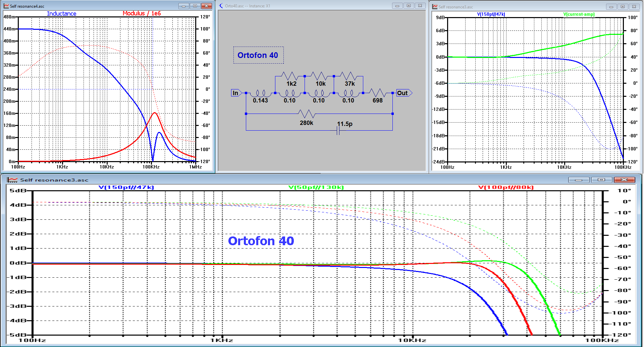Select the inductor beneath the 1k2 resistor
The height and width of the screenshot is (347, 644).
[x=290, y=93]
